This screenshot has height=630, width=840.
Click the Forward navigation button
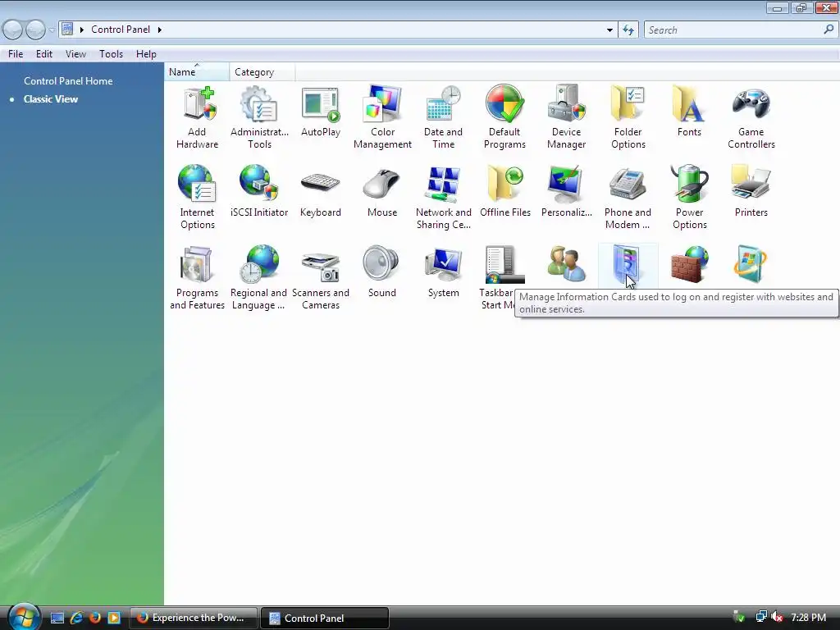tap(35, 30)
